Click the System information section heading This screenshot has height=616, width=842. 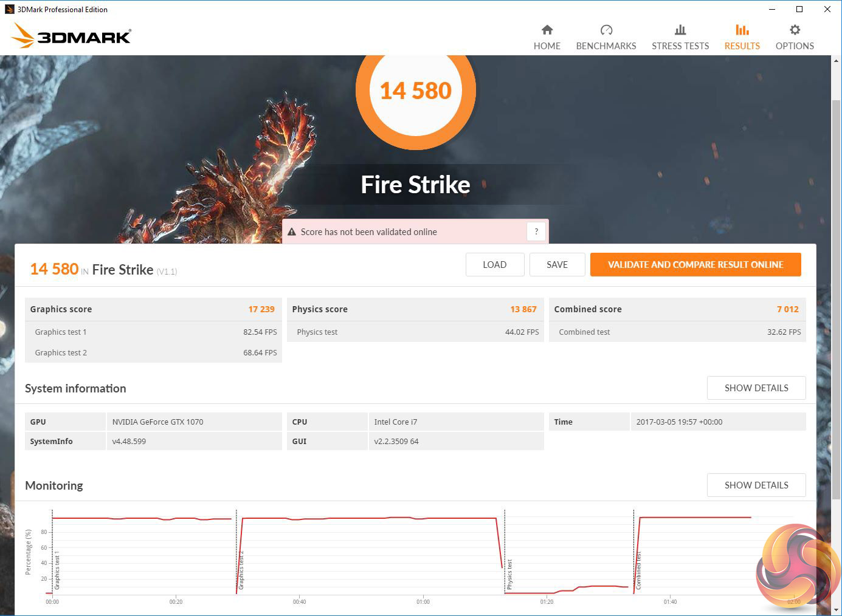point(75,389)
